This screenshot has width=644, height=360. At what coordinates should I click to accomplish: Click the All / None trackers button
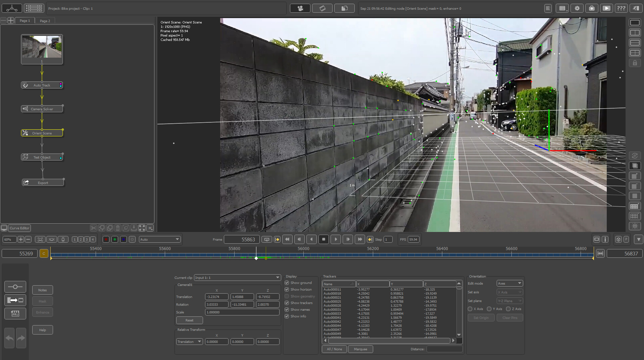coord(334,349)
